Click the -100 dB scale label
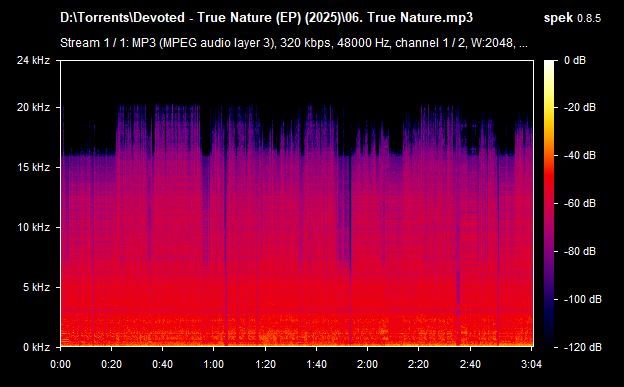The image size is (624, 387). 583,299
